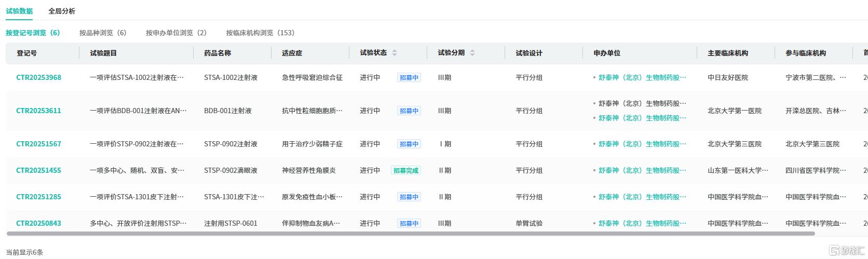Click the horizontal table scrollbar
This screenshot has width=868, height=259.
coord(410,233)
